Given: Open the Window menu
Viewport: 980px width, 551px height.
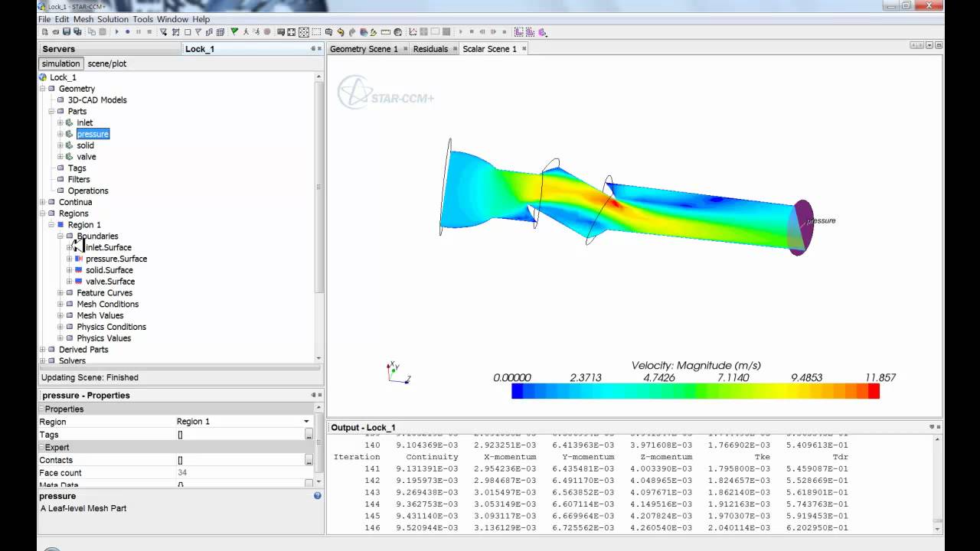Looking at the screenshot, I should coord(172,19).
